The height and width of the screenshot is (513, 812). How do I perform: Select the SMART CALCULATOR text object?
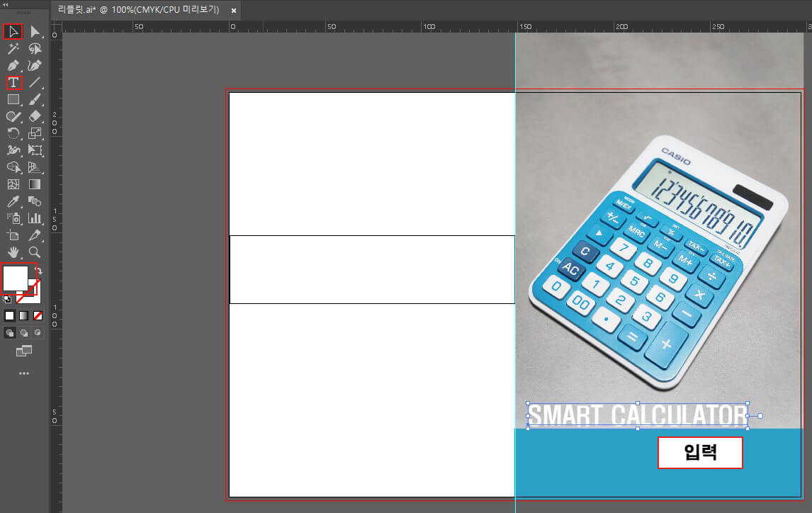click(638, 416)
